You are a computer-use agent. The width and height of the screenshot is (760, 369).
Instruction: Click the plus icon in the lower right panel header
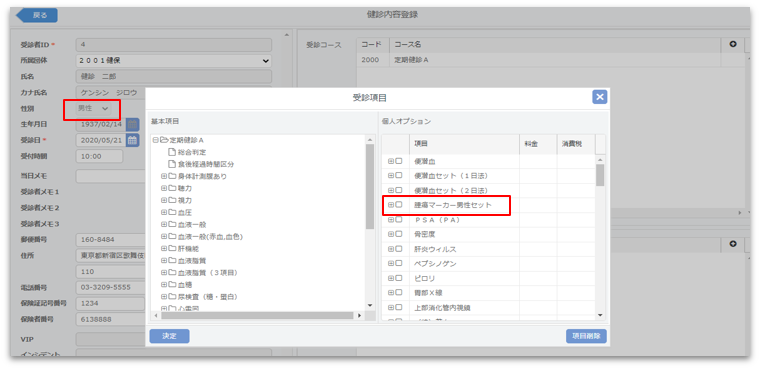click(x=733, y=244)
